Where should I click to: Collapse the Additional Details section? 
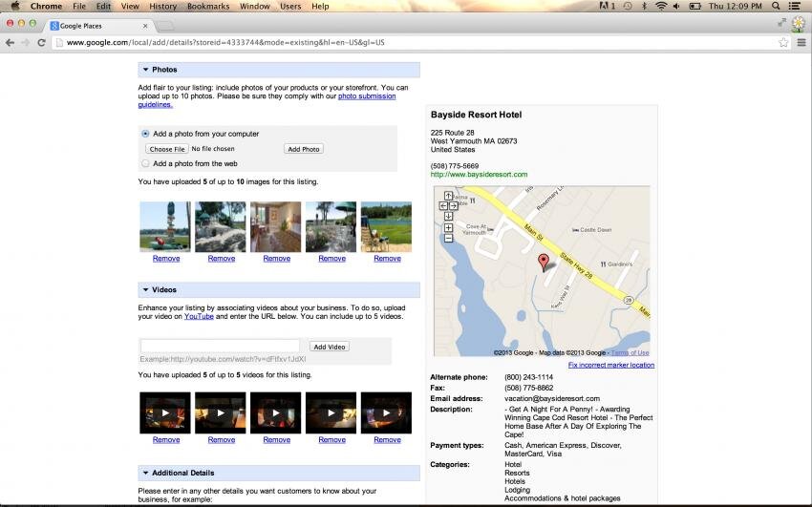coord(145,473)
